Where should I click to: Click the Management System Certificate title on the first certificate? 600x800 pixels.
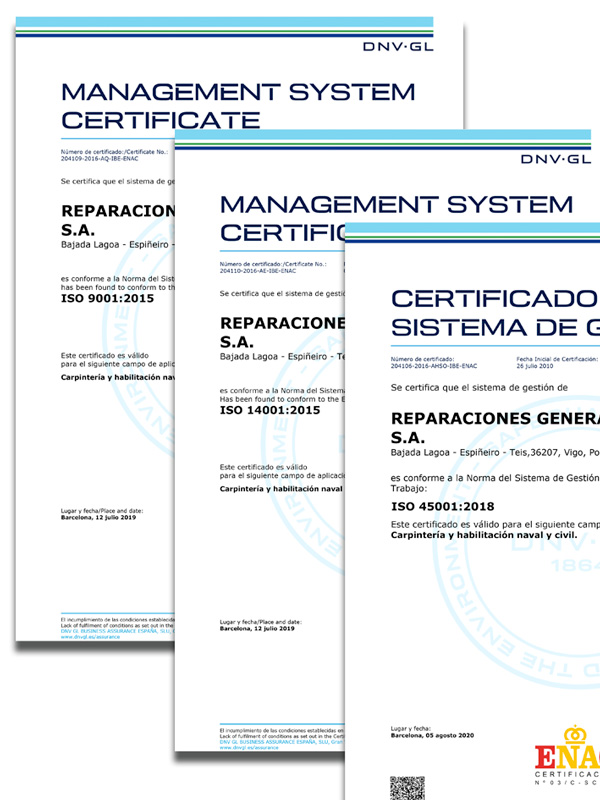(237, 105)
